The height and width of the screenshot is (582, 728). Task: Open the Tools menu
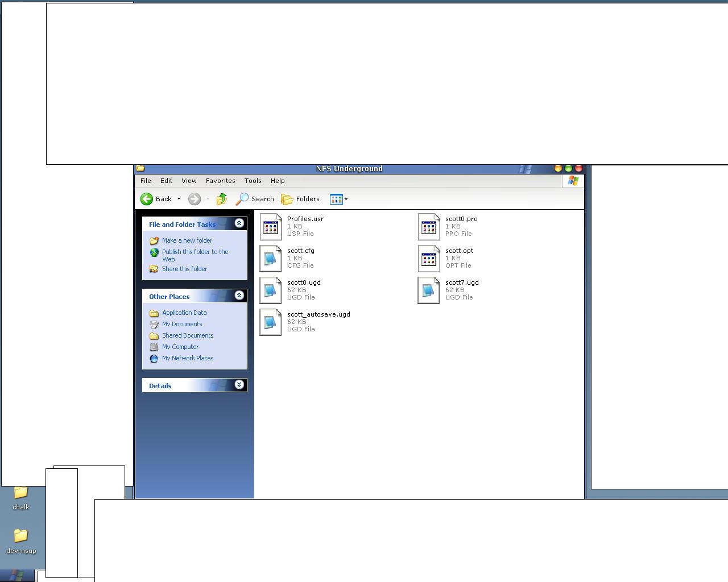253,181
